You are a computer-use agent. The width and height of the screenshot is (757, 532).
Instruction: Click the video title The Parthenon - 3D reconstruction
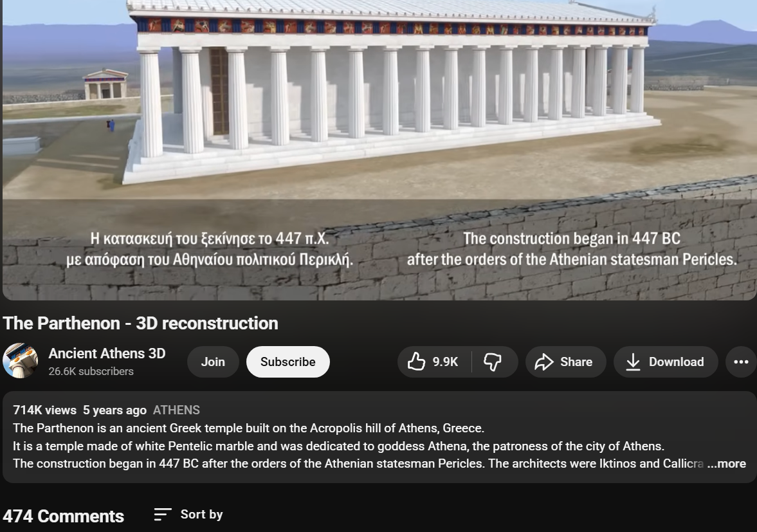click(x=139, y=324)
